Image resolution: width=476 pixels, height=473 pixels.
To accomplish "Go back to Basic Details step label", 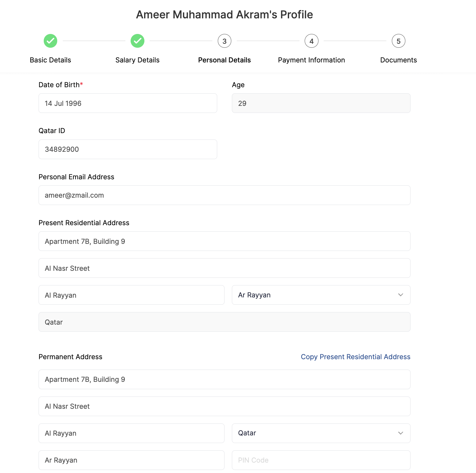I will pyautogui.click(x=50, y=60).
